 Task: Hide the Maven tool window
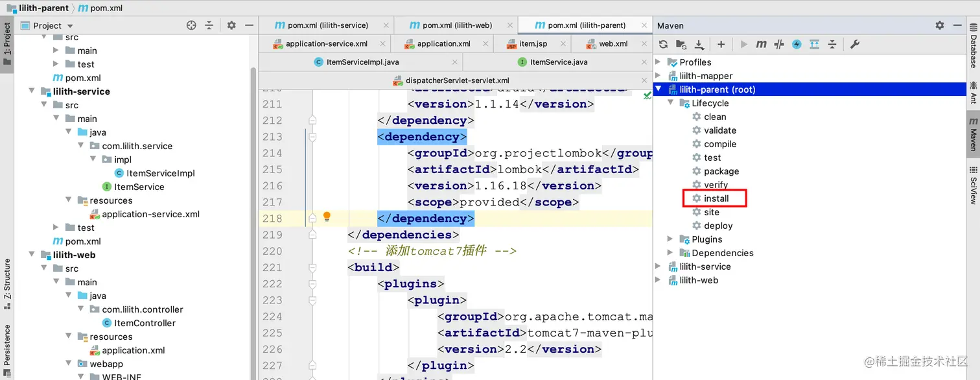958,25
